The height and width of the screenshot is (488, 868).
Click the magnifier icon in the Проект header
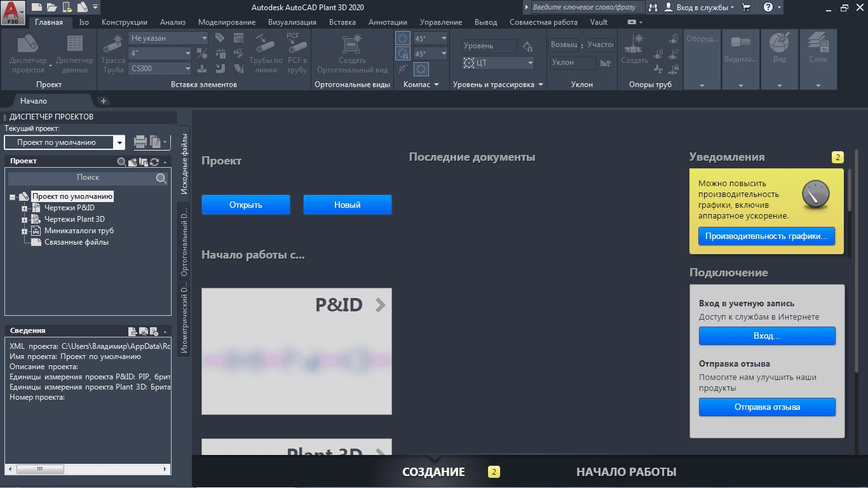121,161
